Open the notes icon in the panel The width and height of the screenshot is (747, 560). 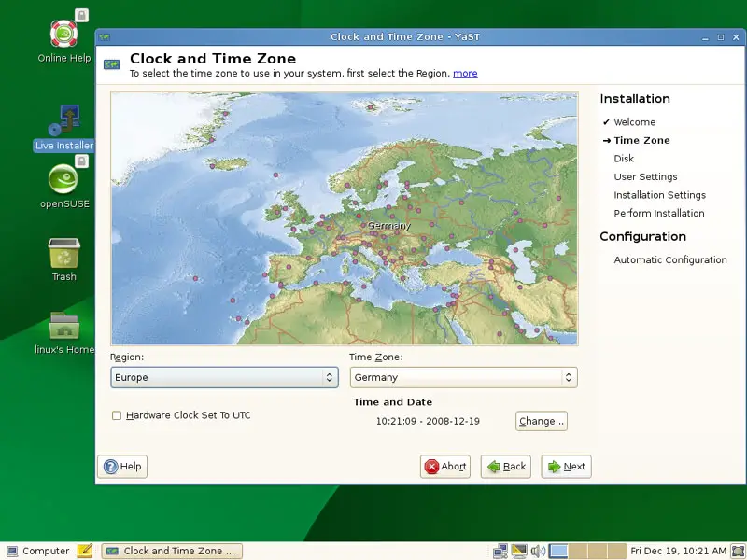click(84, 551)
